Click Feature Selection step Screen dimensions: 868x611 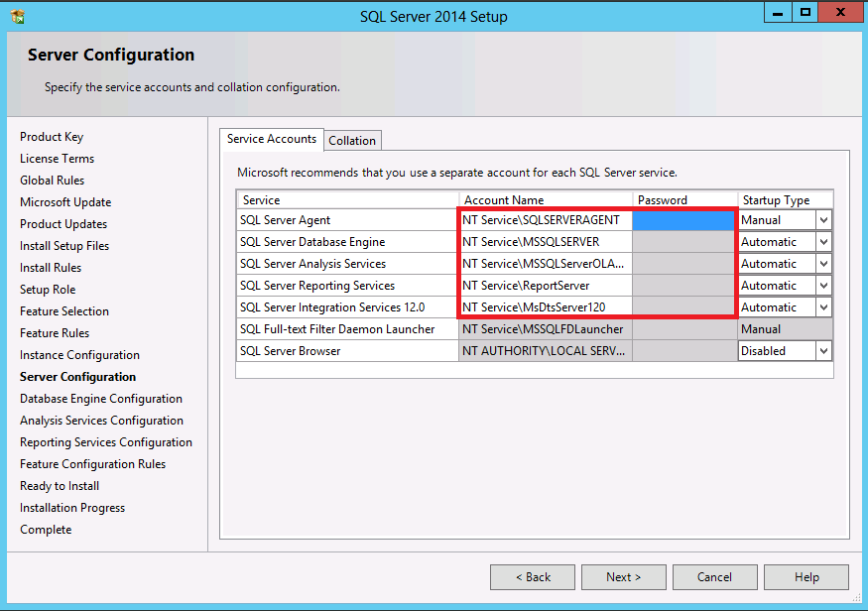click(x=64, y=311)
